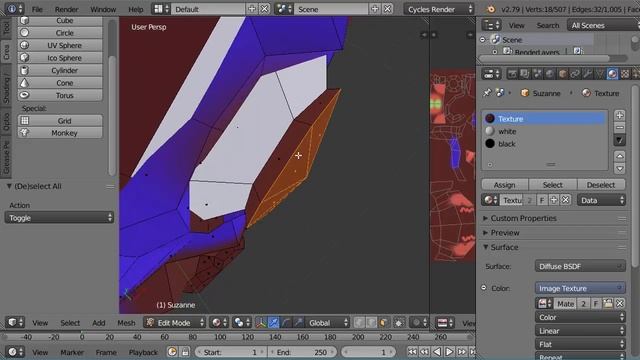Open the Diffuse BSDF surface dropdown
640x360 pixels.
tap(580, 267)
